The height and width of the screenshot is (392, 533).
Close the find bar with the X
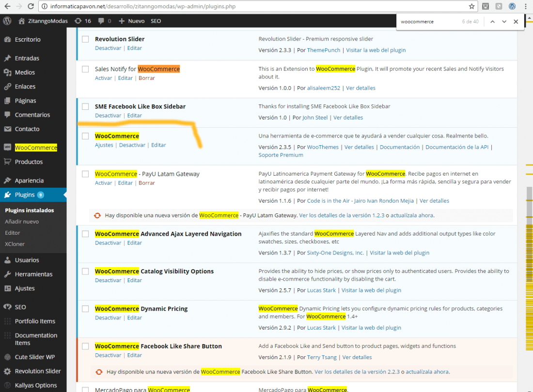click(516, 21)
